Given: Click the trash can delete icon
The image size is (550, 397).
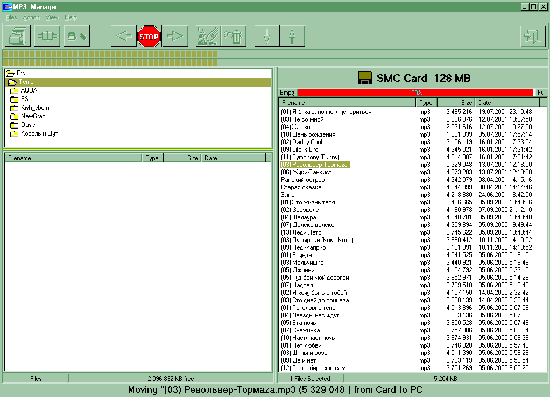Looking at the screenshot, I should click(x=234, y=36).
